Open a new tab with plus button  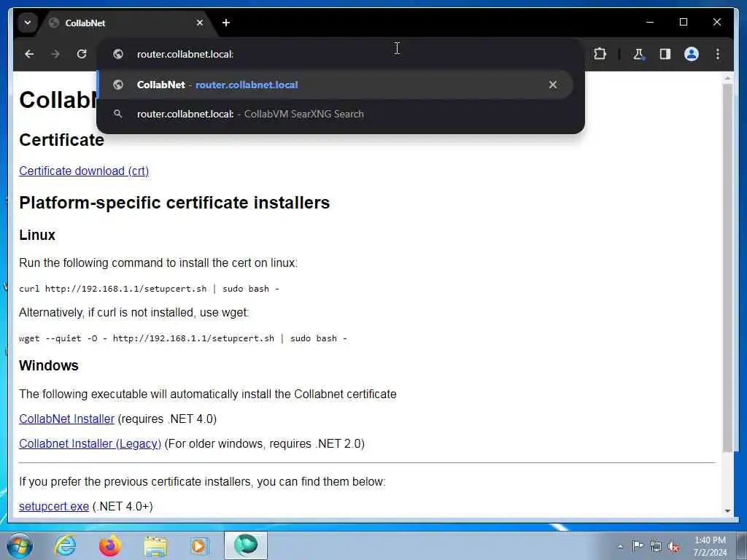(x=226, y=23)
